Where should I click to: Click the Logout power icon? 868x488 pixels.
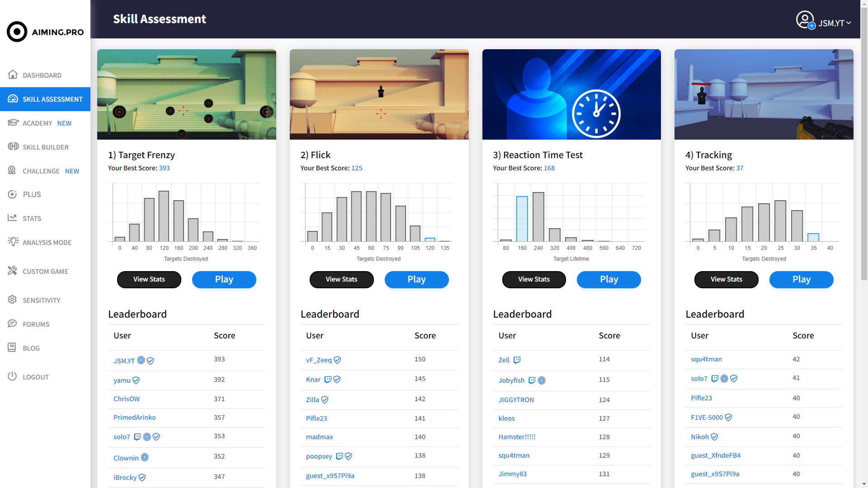click(13, 376)
